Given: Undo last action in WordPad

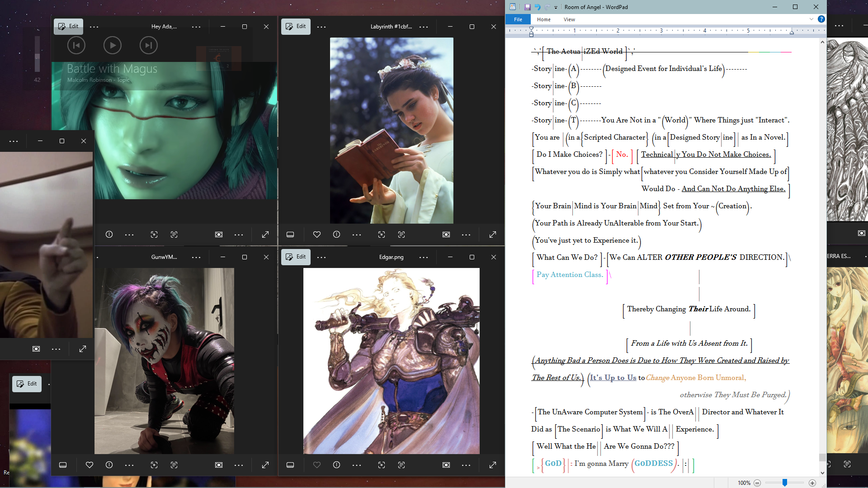Looking at the screenshot, I should pyautogui.click(x=538, y=7).
